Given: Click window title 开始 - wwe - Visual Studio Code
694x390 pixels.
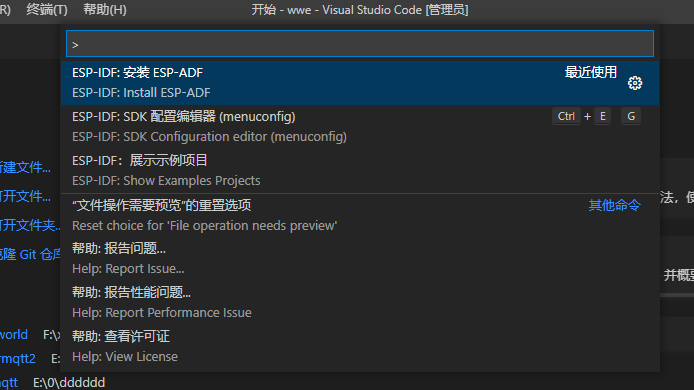Looking at the screenshot, I should tap(360, 9).
